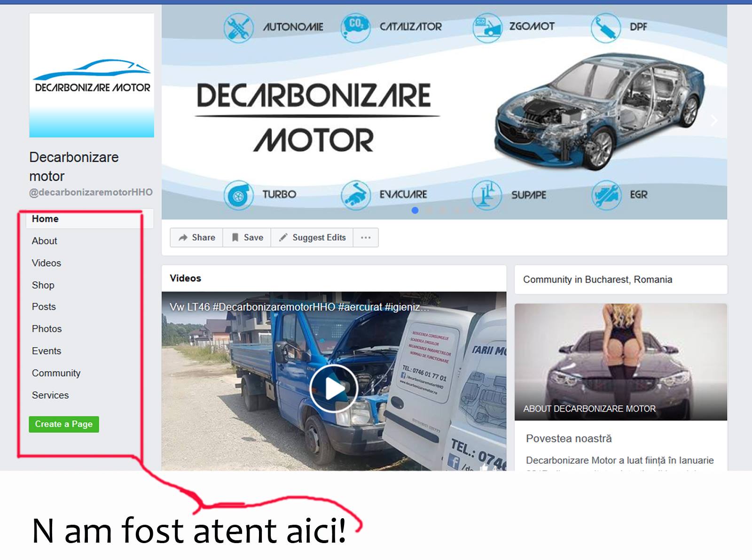
Task: Open the more options ellipsis menu
Action: point(366,238)
